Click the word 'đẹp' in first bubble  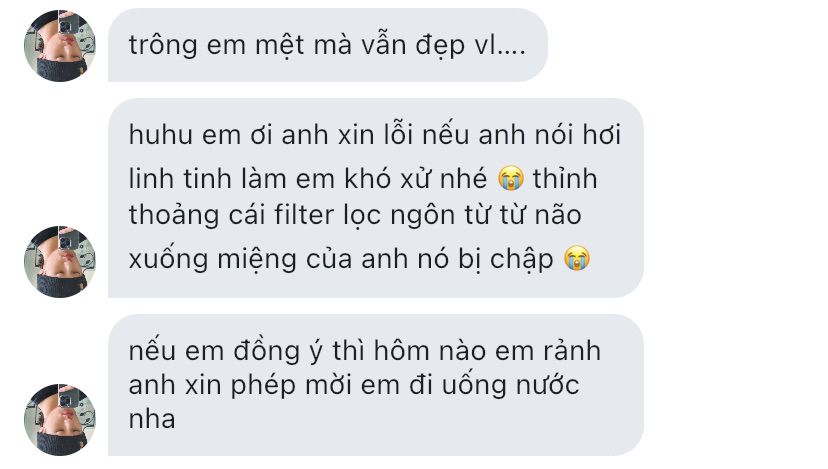pyautogui.click(x=440, y=46)
